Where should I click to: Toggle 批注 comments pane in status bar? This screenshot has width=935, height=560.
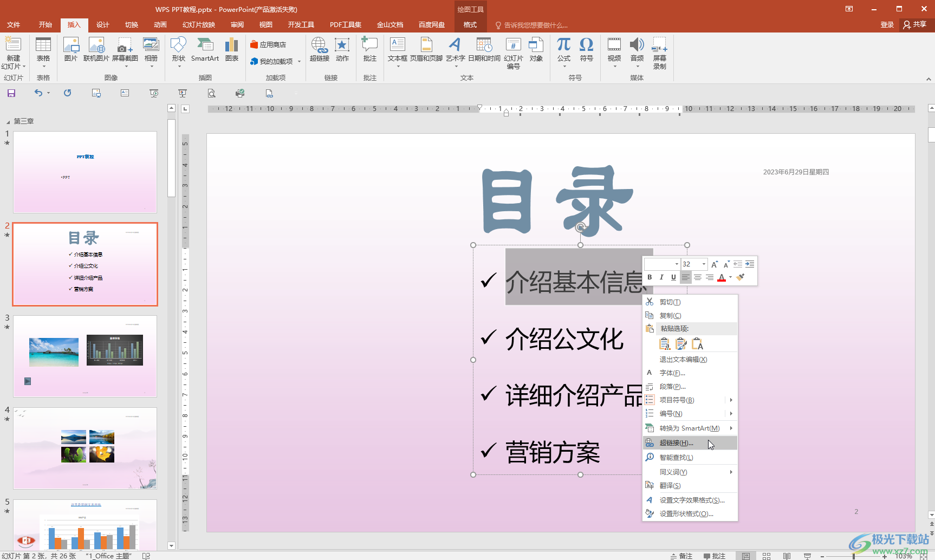click(714, 556)
